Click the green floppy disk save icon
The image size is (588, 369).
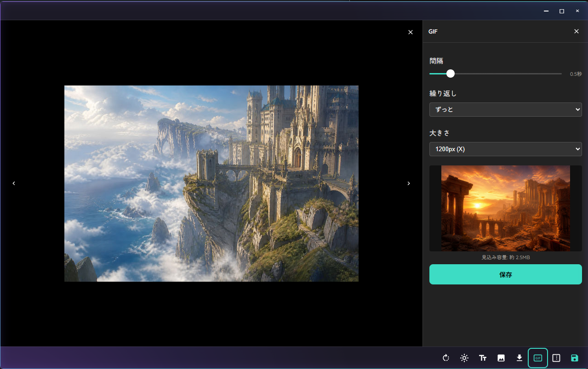(x=575, y=358)
